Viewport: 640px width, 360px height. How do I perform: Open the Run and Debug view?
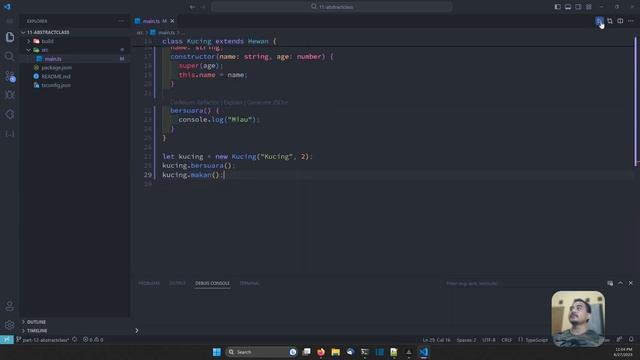(10, 95)
